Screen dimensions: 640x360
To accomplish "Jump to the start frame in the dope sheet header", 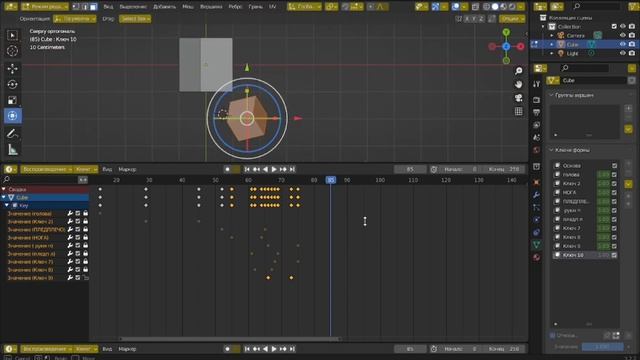I will point(247,169).
